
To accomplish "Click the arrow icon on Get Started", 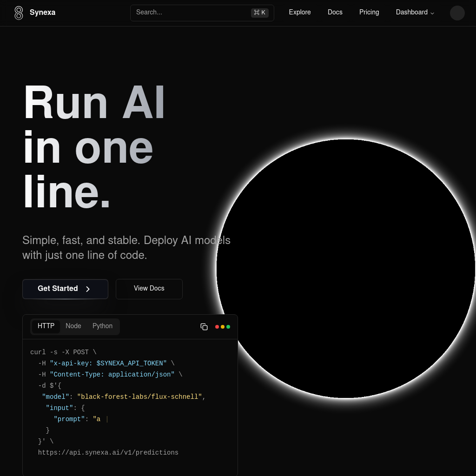I will (x=88, y=289).
